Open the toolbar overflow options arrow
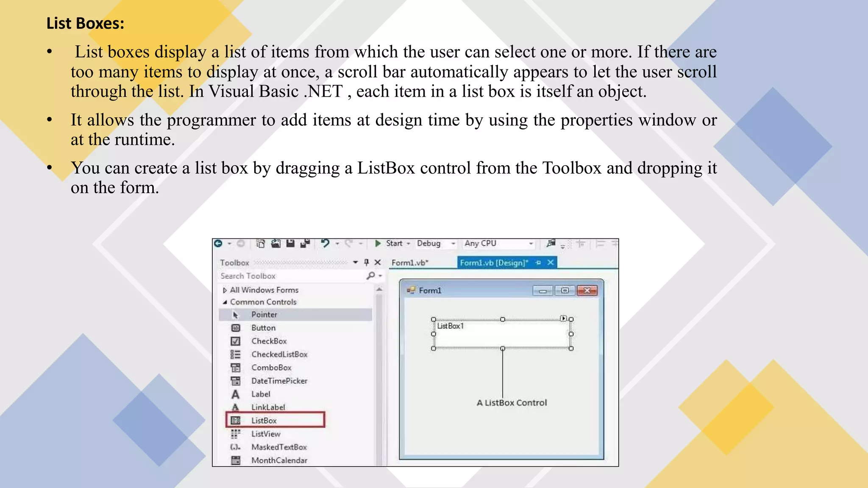 pyautogui.click(x=563, y=246)
